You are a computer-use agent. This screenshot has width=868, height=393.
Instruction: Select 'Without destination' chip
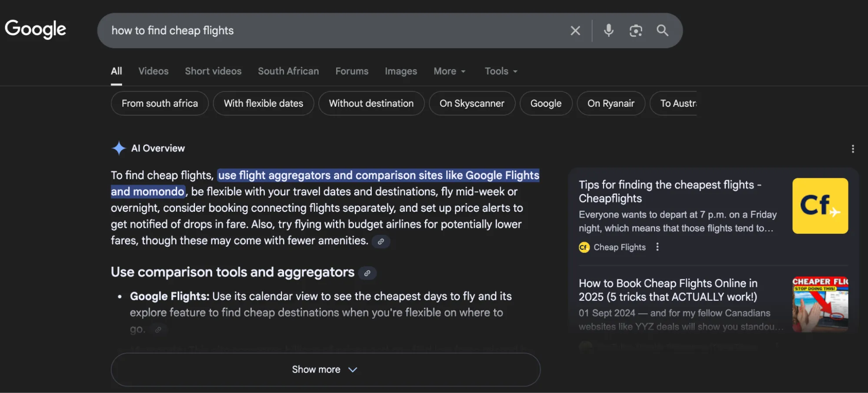tap(371, 103)
